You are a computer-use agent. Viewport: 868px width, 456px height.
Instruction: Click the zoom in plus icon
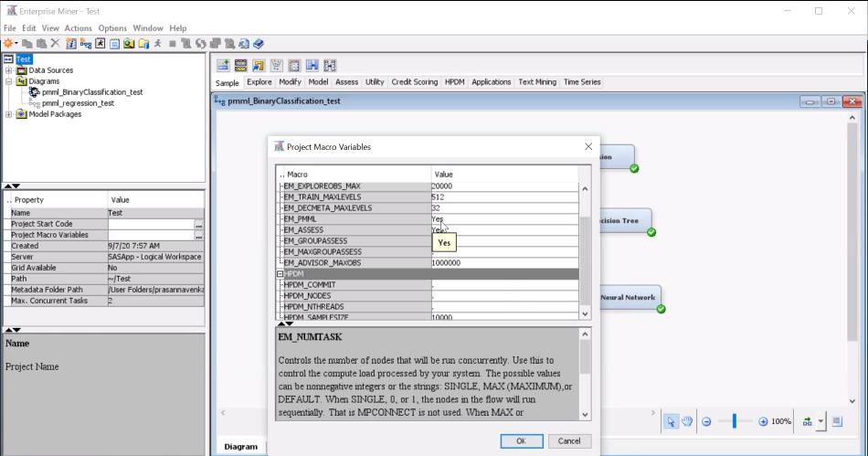(x=763, y=421)
